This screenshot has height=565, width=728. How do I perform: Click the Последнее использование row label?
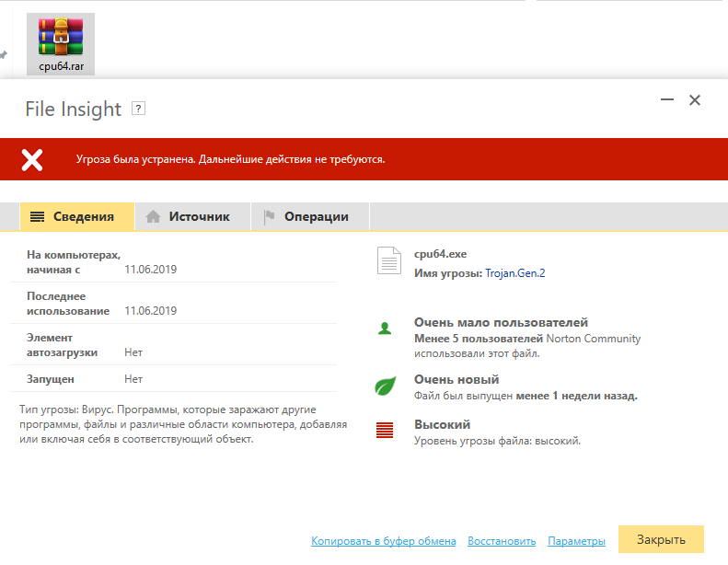point(68,304)
